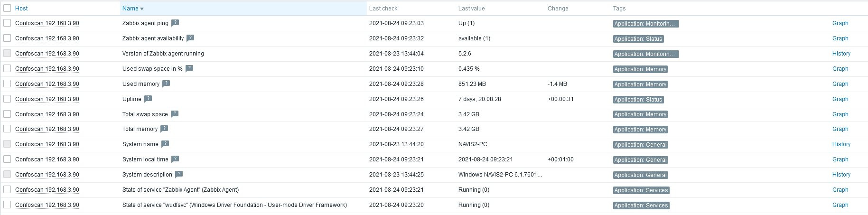This screenshot has height=215, width=868.
Task: Toggle the select-all checkbox in header
Action: (7, 8)
